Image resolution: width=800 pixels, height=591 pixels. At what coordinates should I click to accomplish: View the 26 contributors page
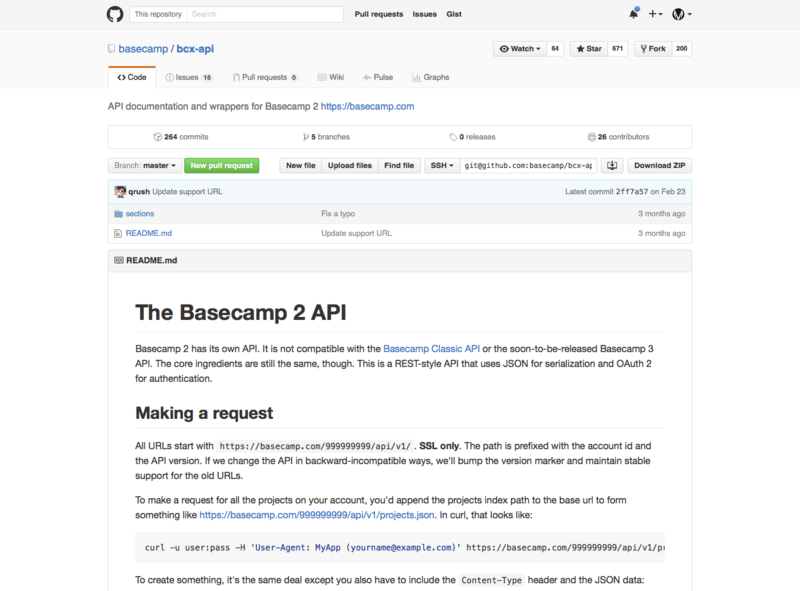618,137
